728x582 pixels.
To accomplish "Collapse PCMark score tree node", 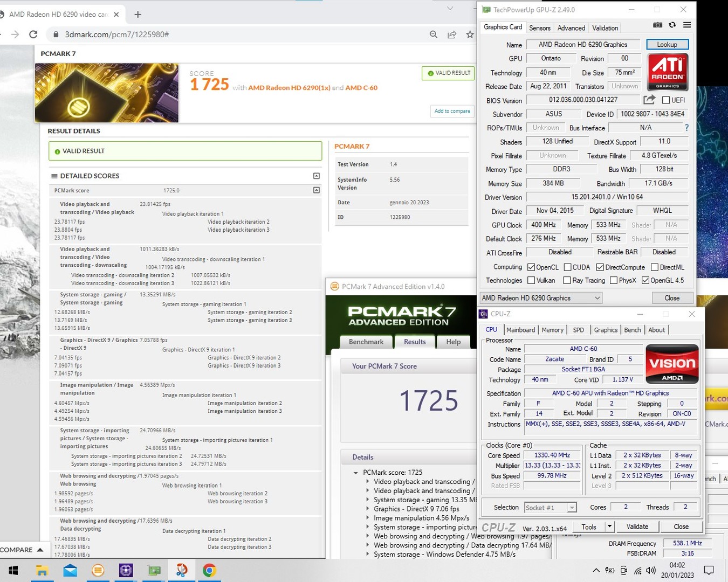I will click(356, 473).
